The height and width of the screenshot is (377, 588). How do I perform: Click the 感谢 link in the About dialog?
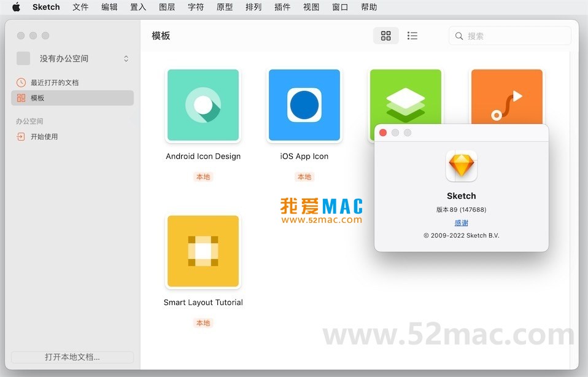[461, 223]
